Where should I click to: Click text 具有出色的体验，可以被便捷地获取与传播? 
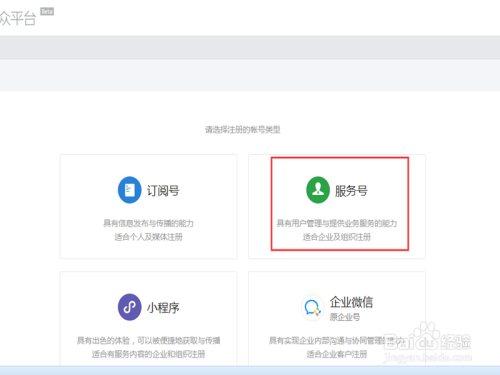tap(148, 340)
